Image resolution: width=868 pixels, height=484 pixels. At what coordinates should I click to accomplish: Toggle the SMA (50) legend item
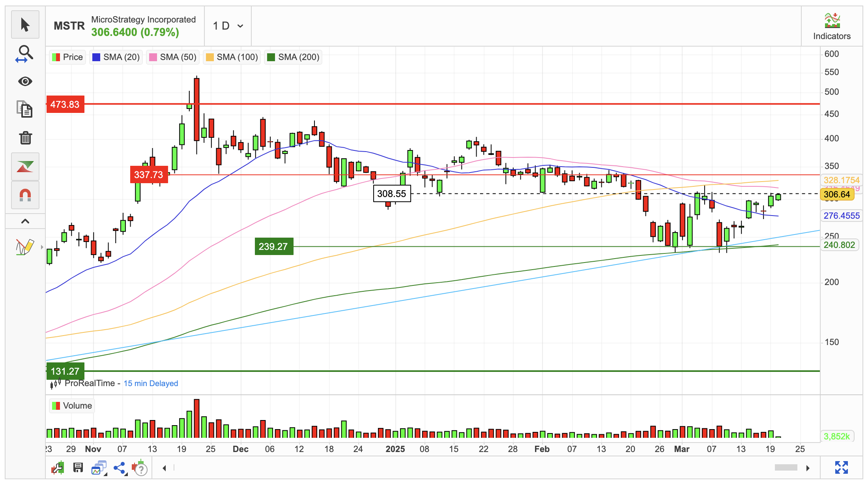[173, 57]
